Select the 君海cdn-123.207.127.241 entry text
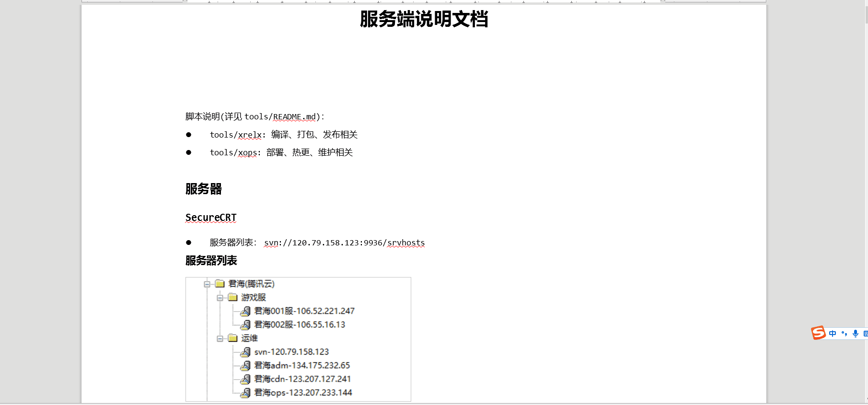This screenshot has width=868, height=405. (303, 379)
